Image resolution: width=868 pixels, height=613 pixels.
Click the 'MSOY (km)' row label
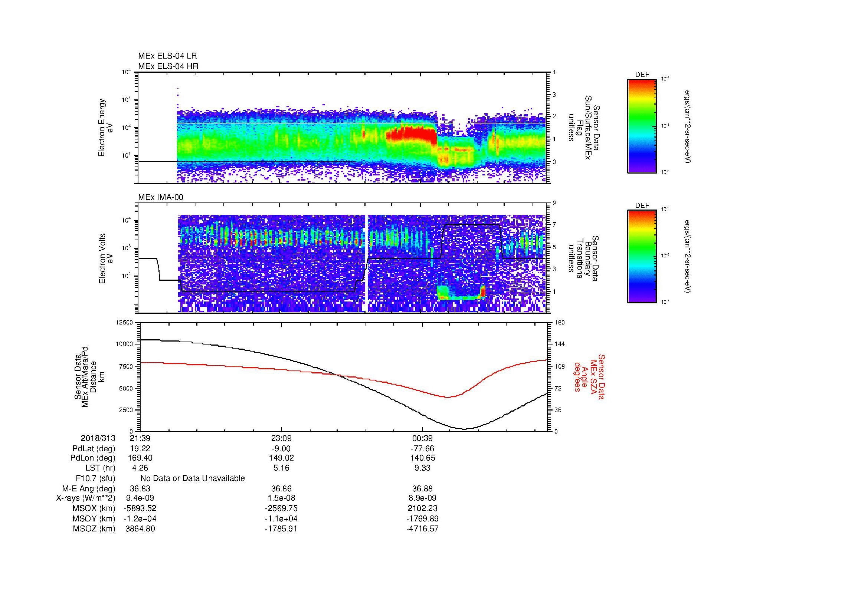point(94,518)
